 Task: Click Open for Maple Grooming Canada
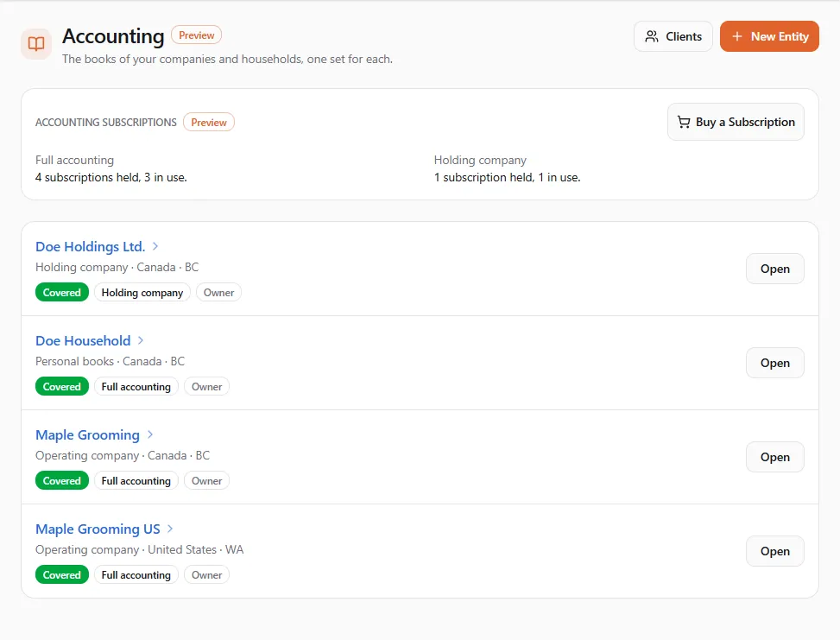click(x=775, y=457)
